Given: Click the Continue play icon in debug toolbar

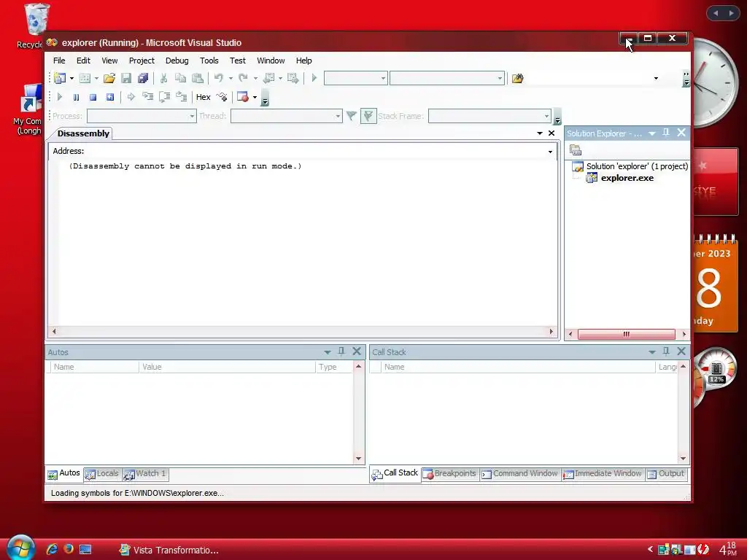Looking at the screenshot, I should click(x=60, y=97).
